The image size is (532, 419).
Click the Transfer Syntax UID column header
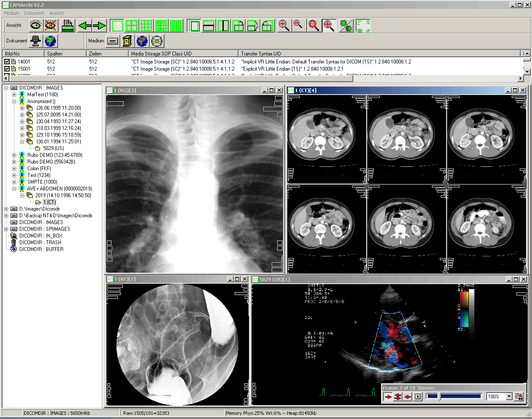click(x=380, y=54)
